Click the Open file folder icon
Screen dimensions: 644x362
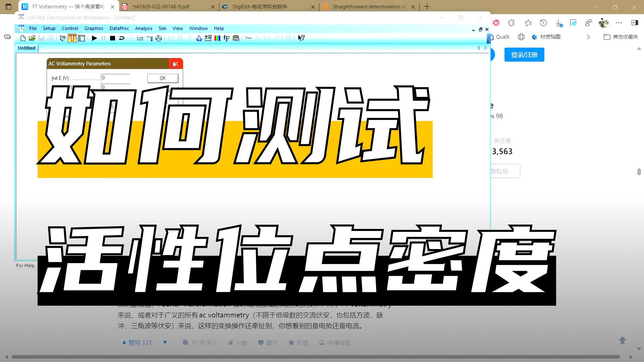coord(32,38)
